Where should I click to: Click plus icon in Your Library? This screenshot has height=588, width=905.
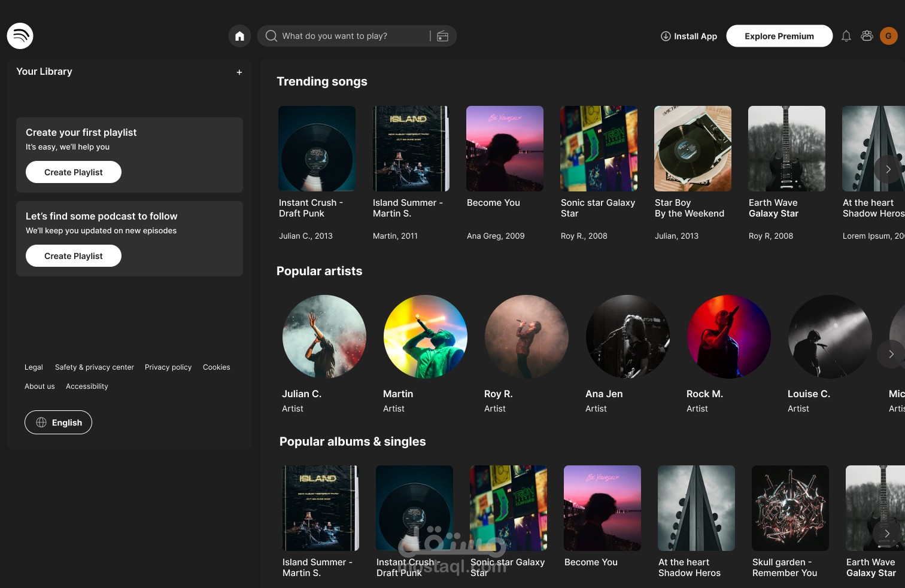[239, 72]
